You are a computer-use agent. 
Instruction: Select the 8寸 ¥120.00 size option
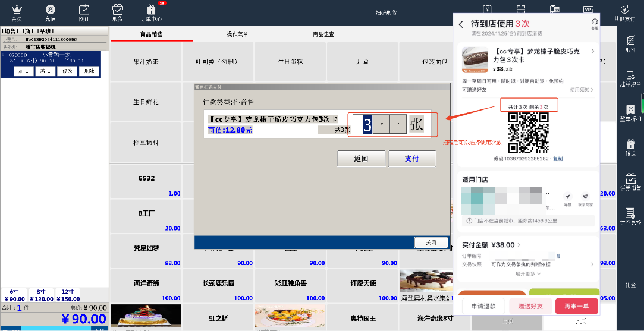(x=42, y=295)
